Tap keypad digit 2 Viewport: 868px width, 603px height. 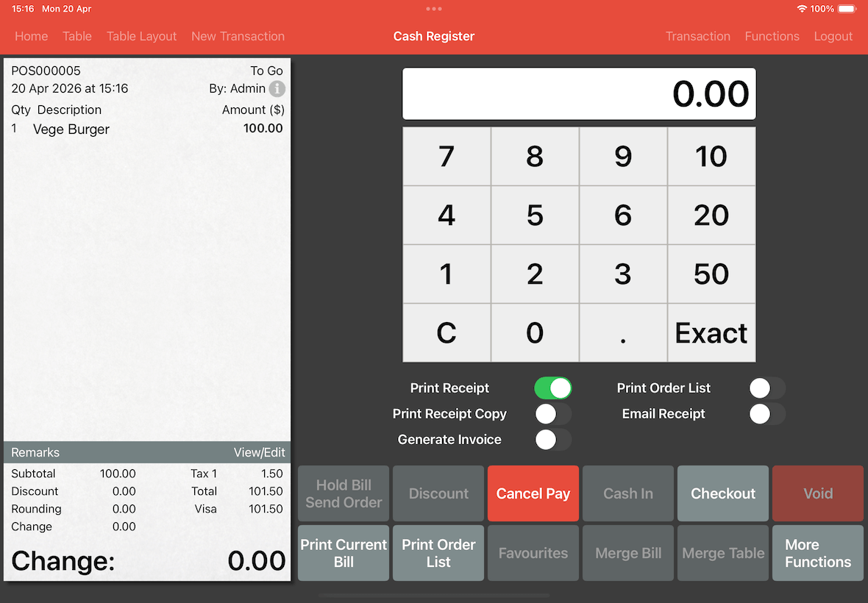pos(535,274)
